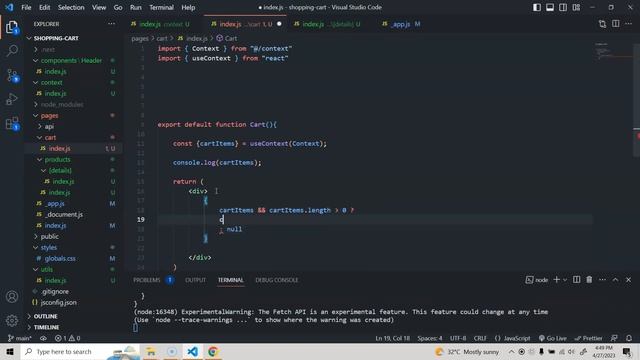Image resolution: width=640 pixels, height=360 pixels.
Task: Close the terminal panel
Action: coord(628,280)
